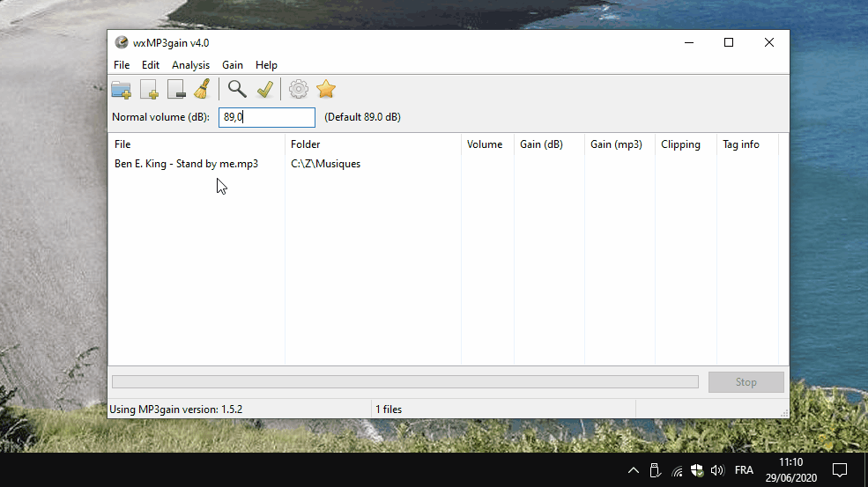868x487 pixels.
Task: Click the Clipping column header
Action: click(x=686, y=144)
